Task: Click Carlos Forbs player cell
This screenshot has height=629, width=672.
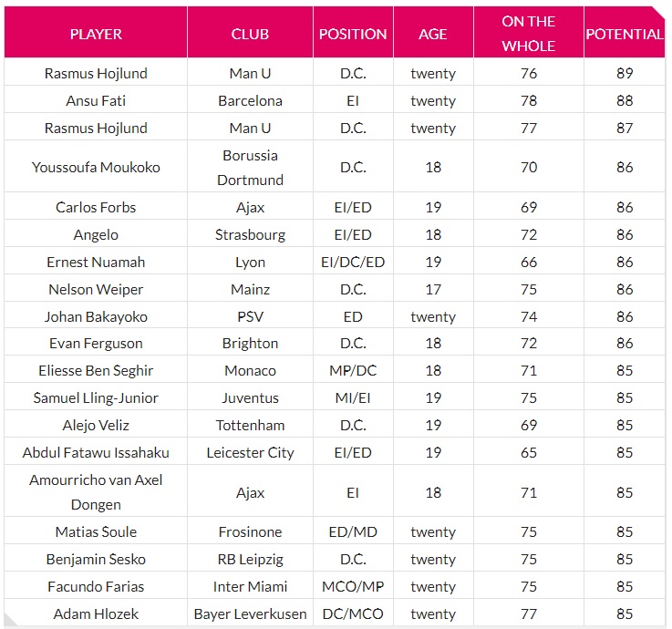Action: tap(96, 207)
